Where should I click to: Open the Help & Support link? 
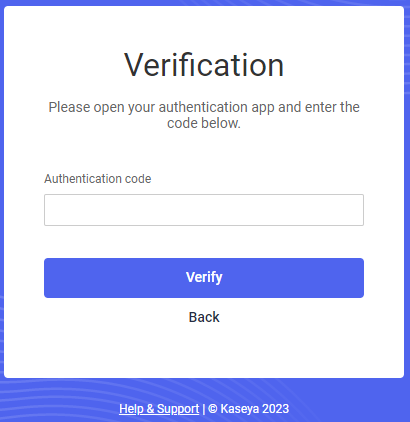159,409
